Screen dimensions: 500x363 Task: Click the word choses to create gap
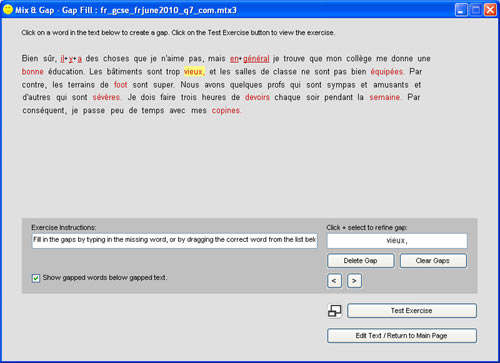[116, 59]
